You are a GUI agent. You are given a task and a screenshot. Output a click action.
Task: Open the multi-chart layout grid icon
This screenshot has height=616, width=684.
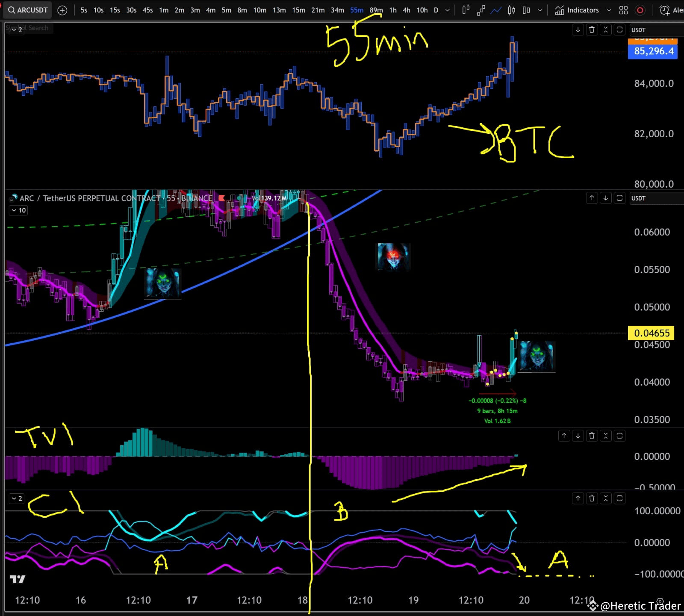623,10
